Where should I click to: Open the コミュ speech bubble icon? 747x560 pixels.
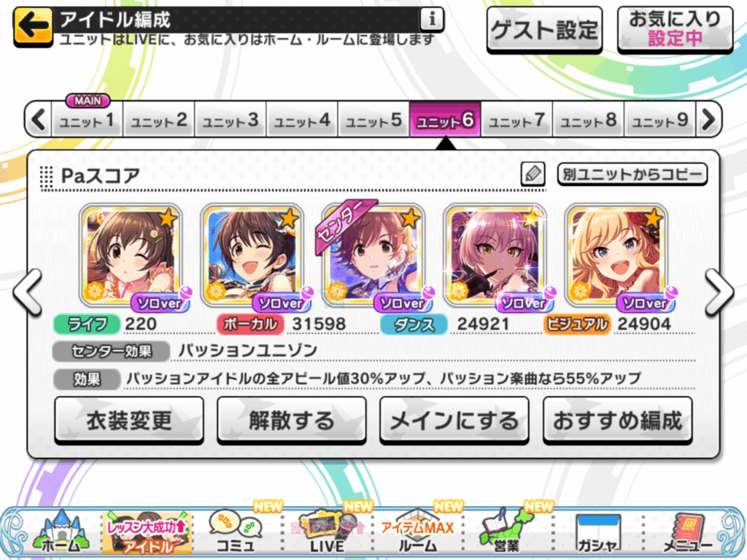coord(235,532)
